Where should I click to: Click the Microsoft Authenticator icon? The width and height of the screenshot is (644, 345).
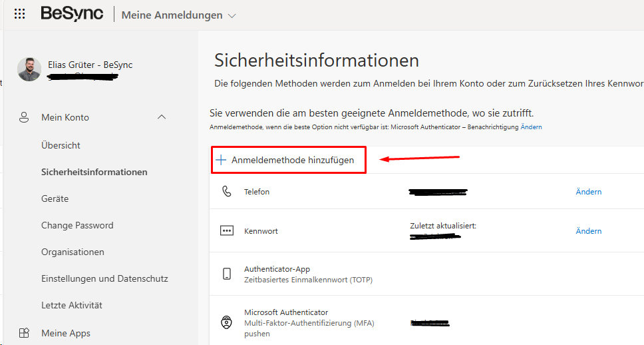point(227,322)
